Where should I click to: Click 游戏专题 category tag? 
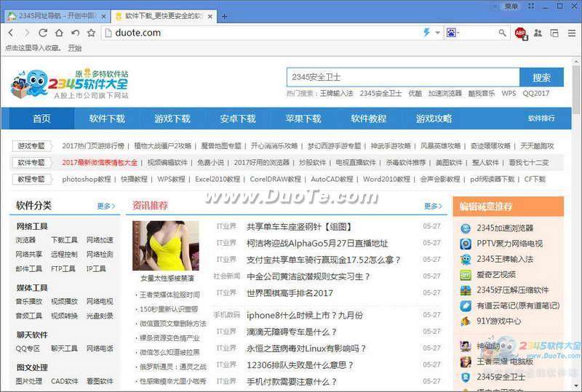tap(31, 146)
